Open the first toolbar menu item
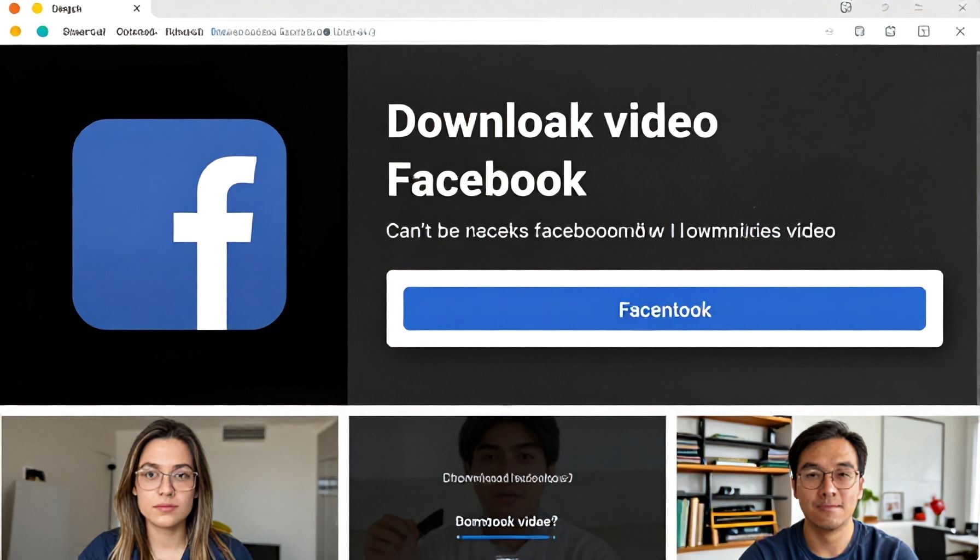This screenshot has height=560, width=980. [x=84, y=32]
